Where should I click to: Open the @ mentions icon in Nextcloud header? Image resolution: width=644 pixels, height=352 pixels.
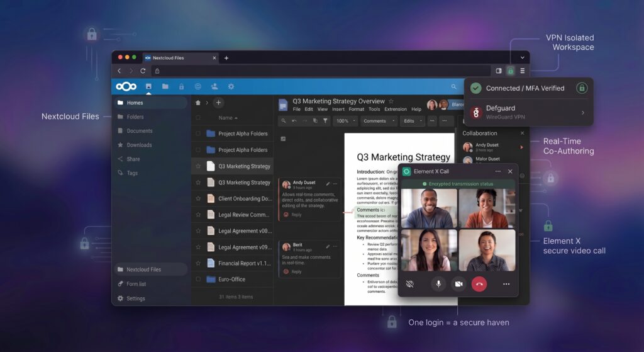[197, 86]
